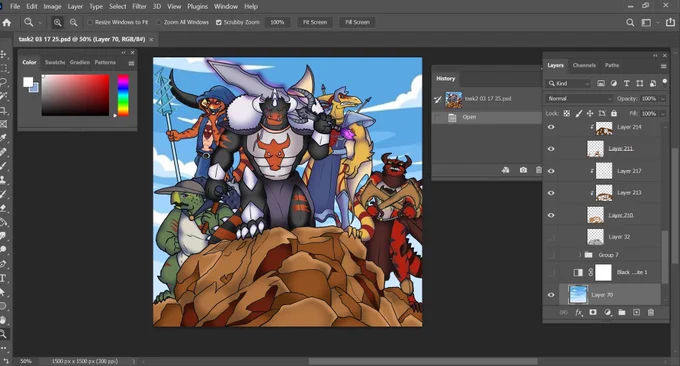Create a new group folder icon
This screenshot has width=680, height=366.
[x=622, y=312]
